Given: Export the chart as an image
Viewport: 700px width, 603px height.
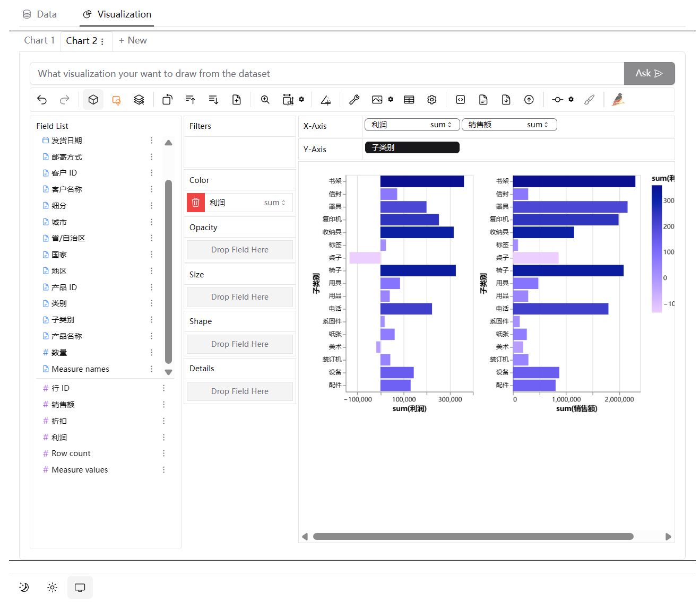Looking at the screenshot, I should click(377, 99).
